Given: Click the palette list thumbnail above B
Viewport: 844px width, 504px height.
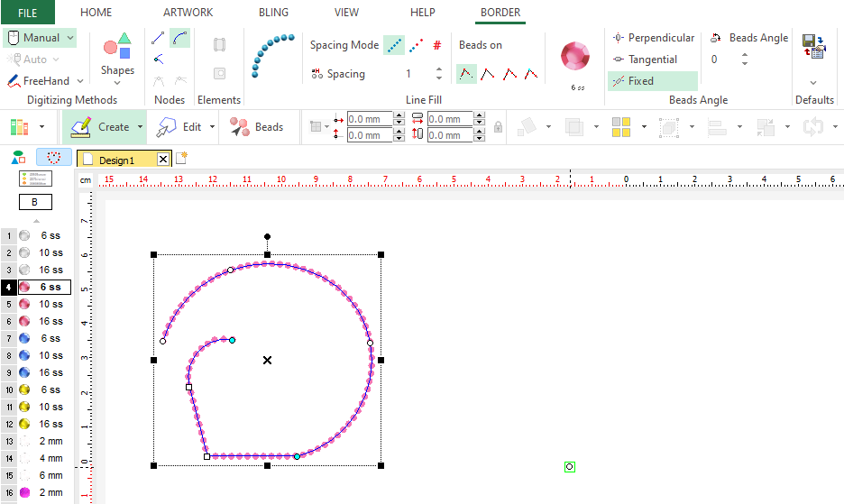Looking at the screenshot, I should pyautogui.click(x=35, y=179).
